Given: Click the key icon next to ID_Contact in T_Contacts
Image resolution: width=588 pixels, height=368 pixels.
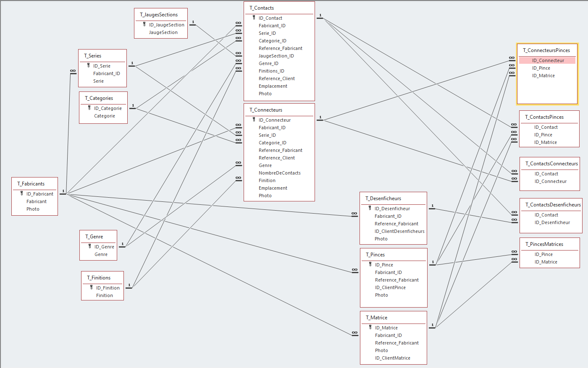Looking at the screenshot, I should [254, 18].
